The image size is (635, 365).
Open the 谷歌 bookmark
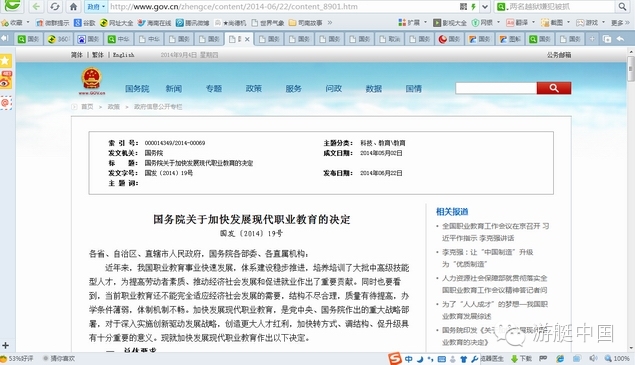pos(85,23)
